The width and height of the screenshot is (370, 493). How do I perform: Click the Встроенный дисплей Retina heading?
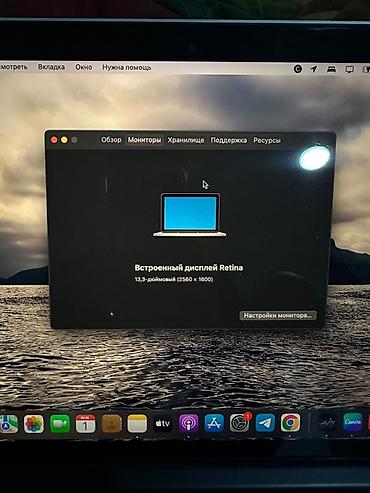(189, 268)
